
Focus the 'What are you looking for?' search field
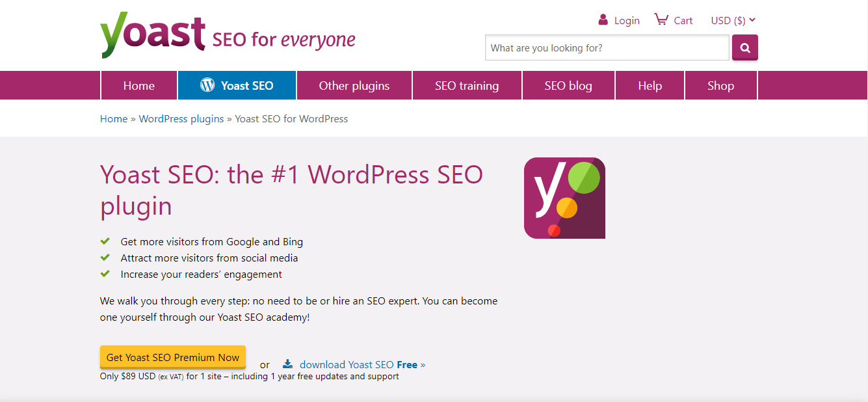(x=607, y=47)
